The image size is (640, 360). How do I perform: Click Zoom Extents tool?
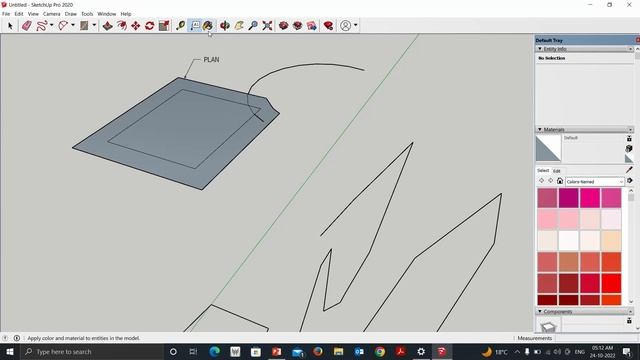tap(267, 26)
